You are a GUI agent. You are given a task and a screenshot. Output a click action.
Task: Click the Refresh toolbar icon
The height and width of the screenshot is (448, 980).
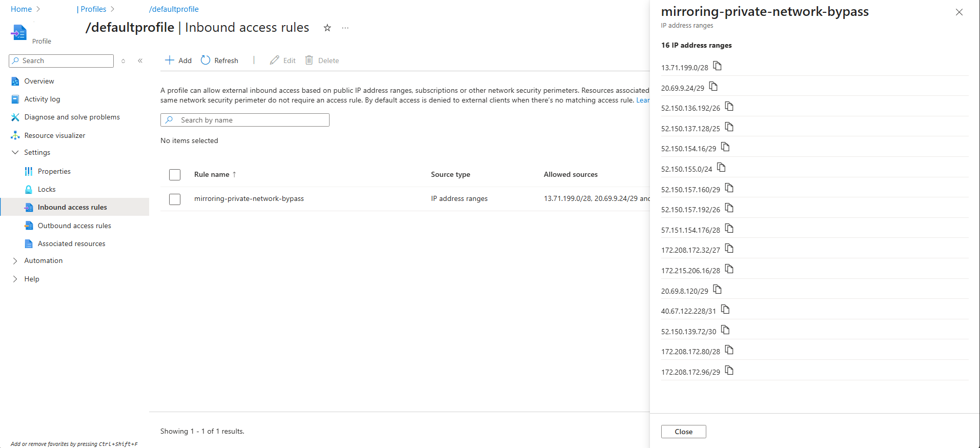(206, 60)
